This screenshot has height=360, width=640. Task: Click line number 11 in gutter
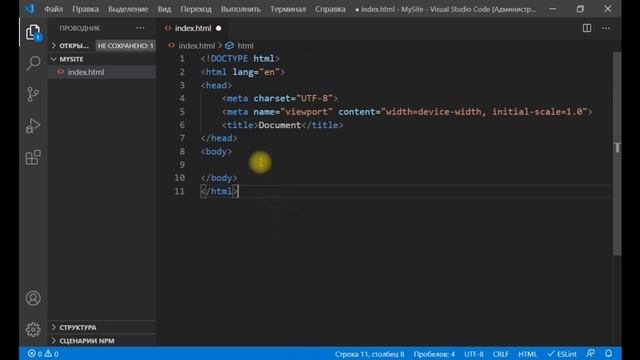coord(180,191)
